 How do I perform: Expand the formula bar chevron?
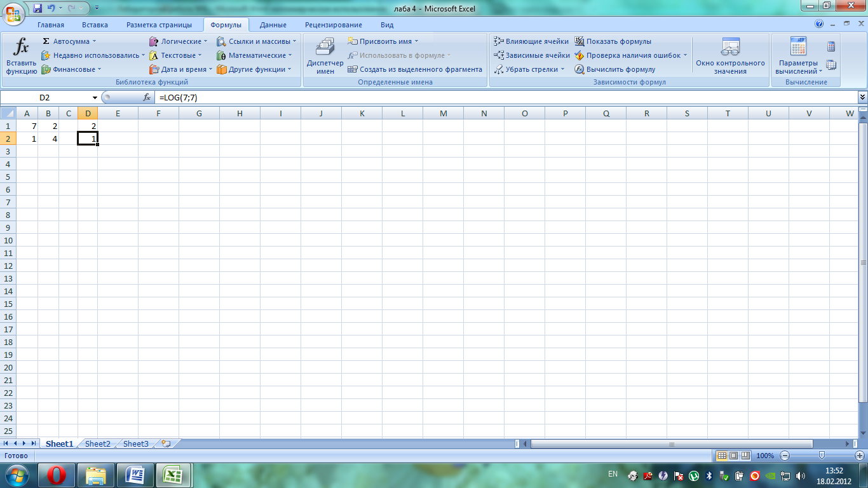pos(862,97)
